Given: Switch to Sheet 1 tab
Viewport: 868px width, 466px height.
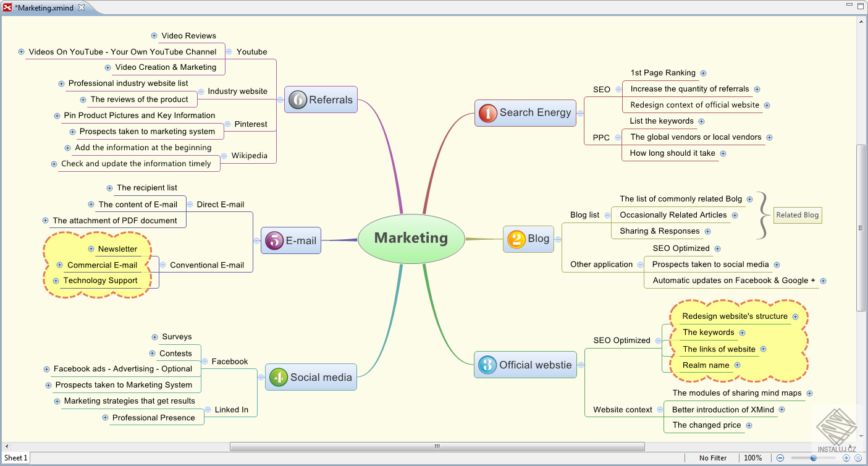Looking at the screenshot, I should (x=15, y=458).
